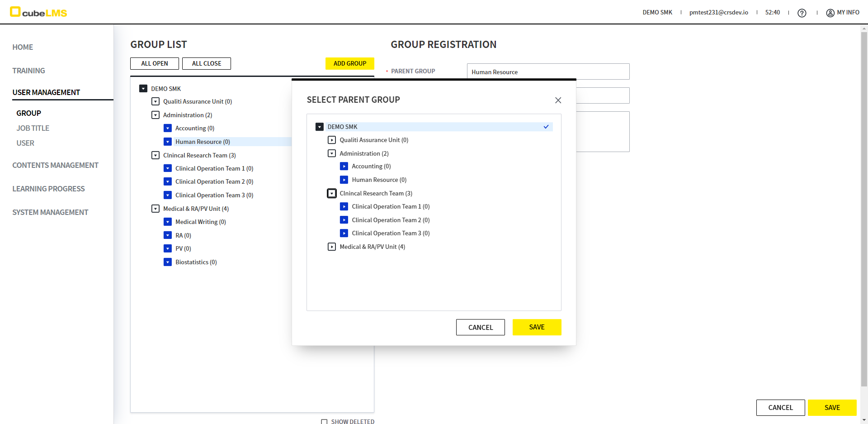Enable the Show Deleted checkbox
Image resolution: width=868 pixels, height=424 pixels.
click(x=324, y=421)
